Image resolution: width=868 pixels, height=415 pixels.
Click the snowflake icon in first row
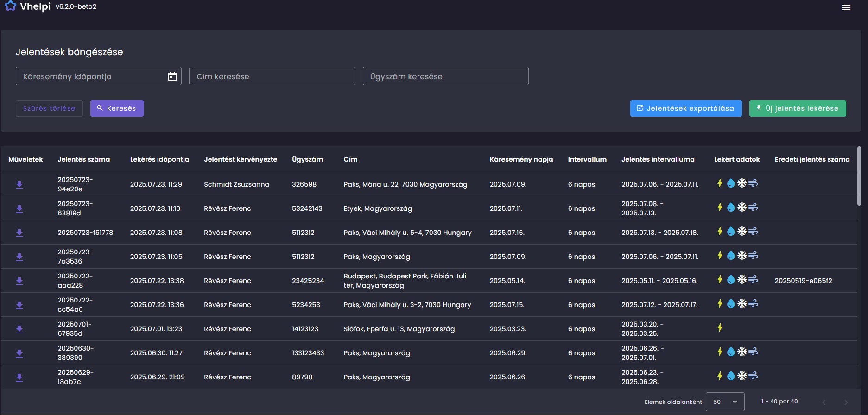(x=742, y=183)
